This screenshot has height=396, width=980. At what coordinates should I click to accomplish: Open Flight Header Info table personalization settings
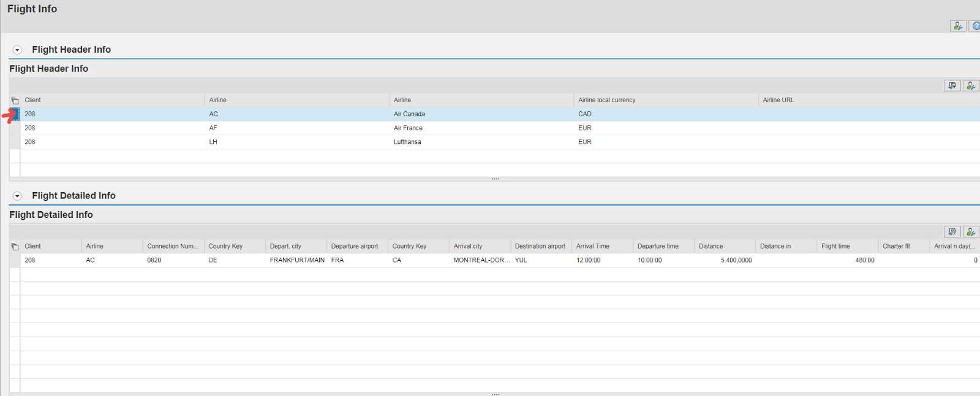971,86
